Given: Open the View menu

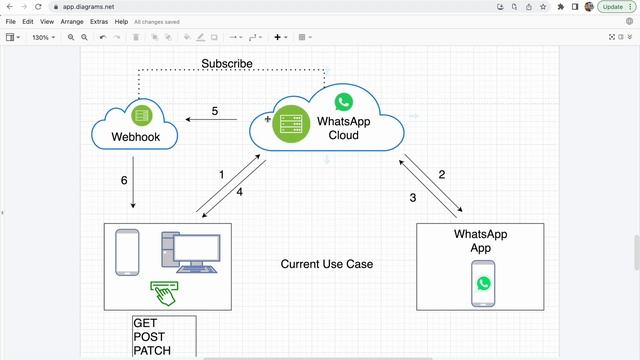Looking at the screenshot, I should 47,22.
